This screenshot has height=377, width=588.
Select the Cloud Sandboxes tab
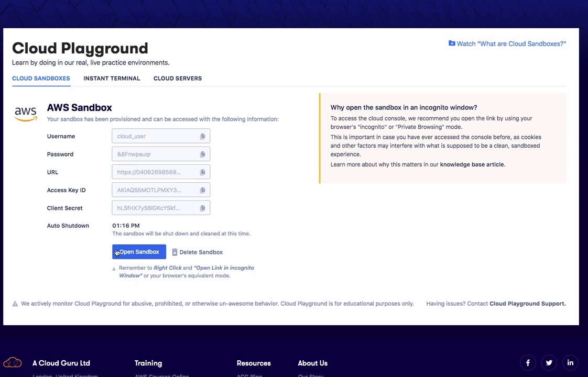click(41, 79)
